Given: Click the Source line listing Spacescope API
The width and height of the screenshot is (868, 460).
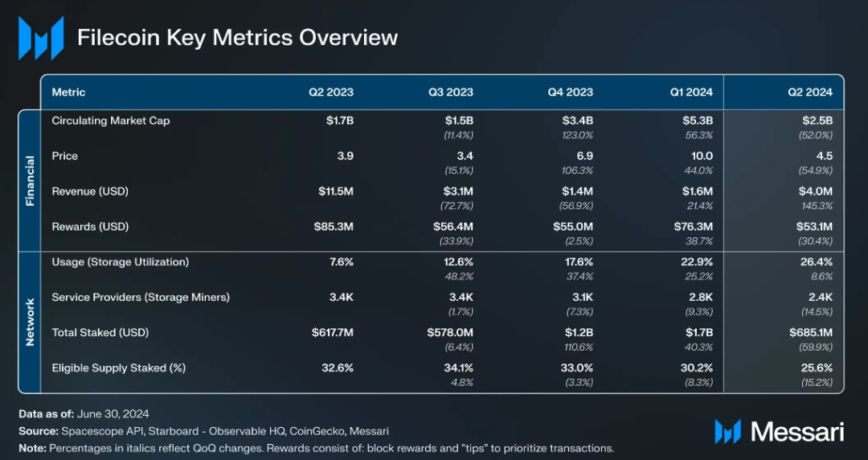Looking at the screenshot, I should (203, 431).
